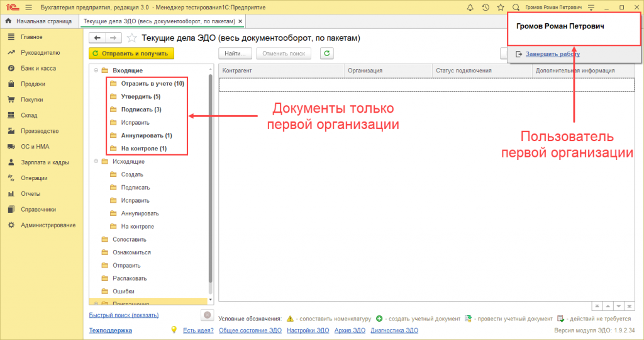Open Руководителю section in sidebar
Viewport: 644px width, 340px height.
pos(42,53)
